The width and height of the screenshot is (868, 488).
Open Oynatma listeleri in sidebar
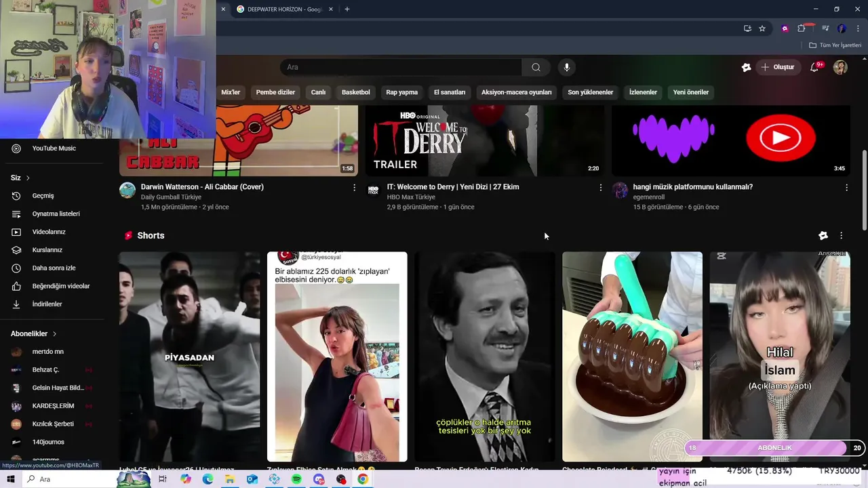coord(54,213)
